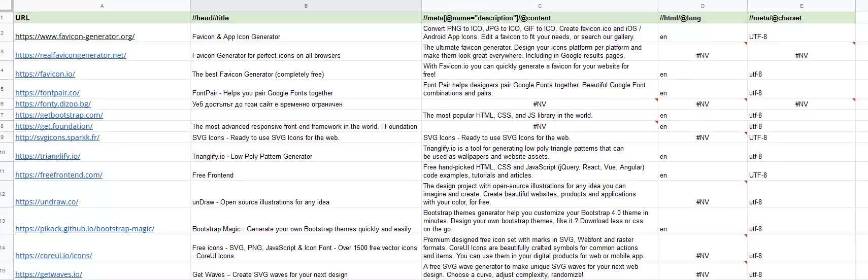Open the pikock bootstrap-magic link

(x=85, y=229)
